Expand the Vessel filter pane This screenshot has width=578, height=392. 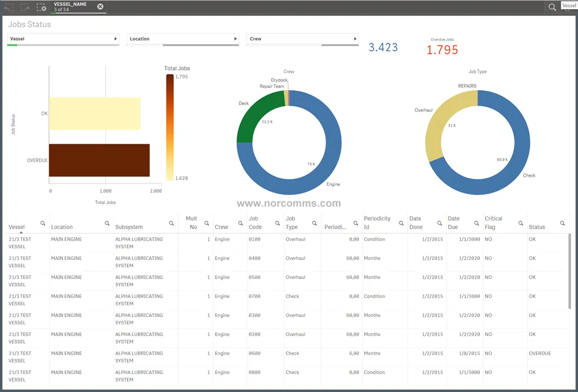click(116, 39)
